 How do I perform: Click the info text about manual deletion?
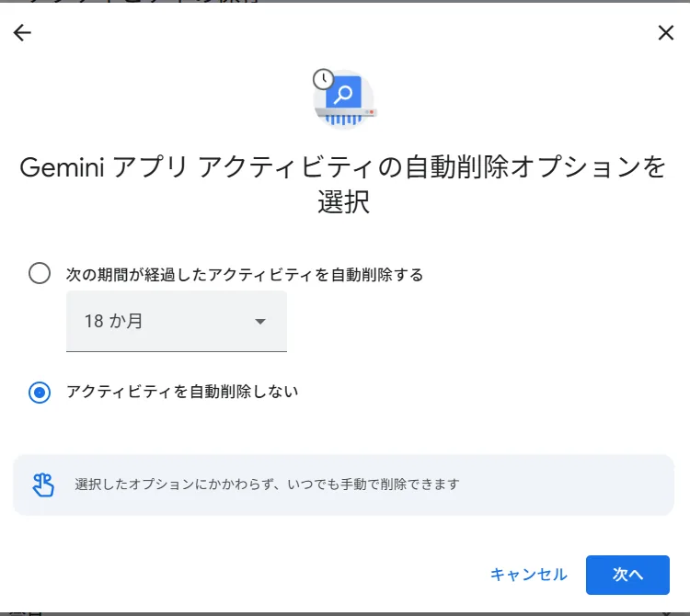click(267, 485)
